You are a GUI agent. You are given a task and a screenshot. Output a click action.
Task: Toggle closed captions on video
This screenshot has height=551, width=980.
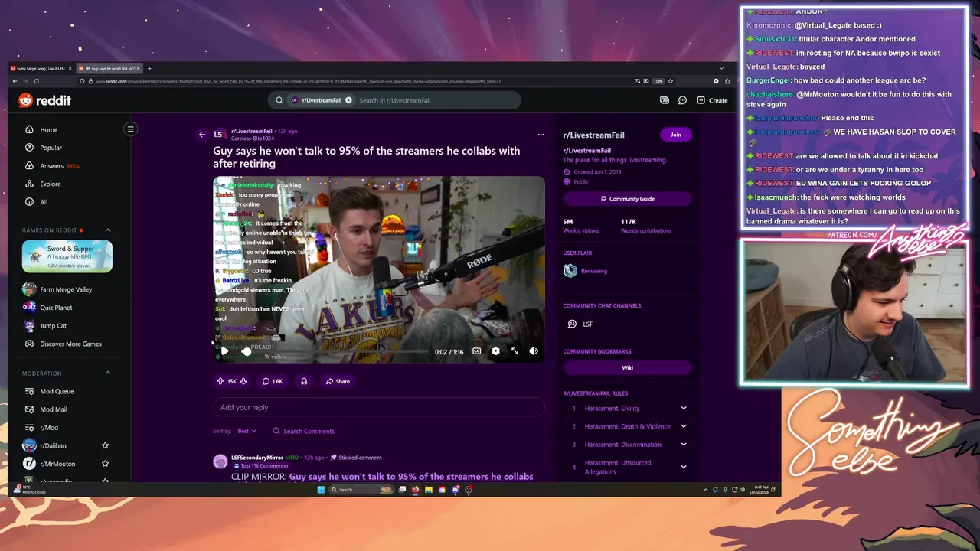tap(476, 351)
